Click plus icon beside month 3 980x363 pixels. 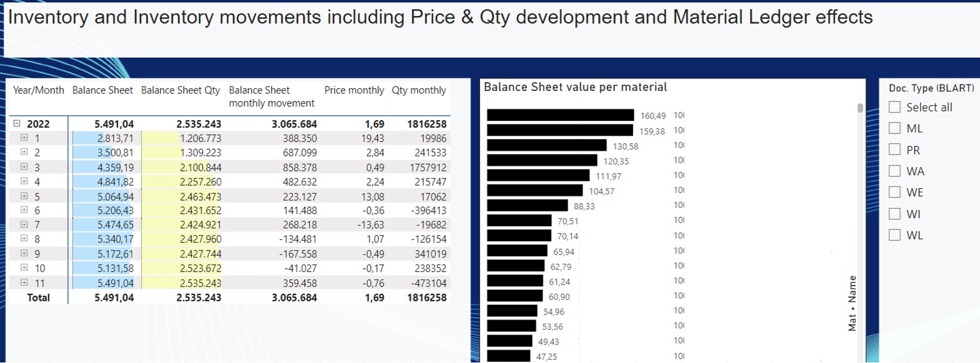coord(24,167)
